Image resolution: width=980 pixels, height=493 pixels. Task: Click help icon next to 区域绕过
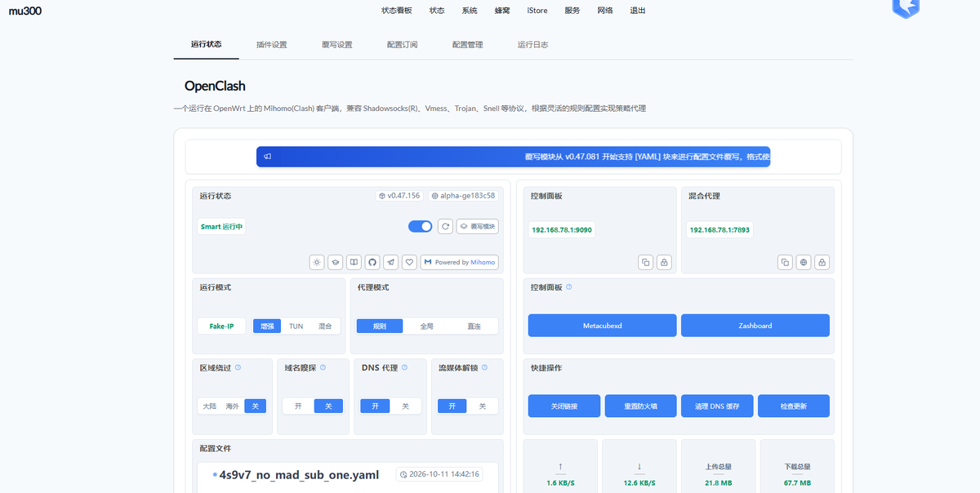click(x=238, y=367)
